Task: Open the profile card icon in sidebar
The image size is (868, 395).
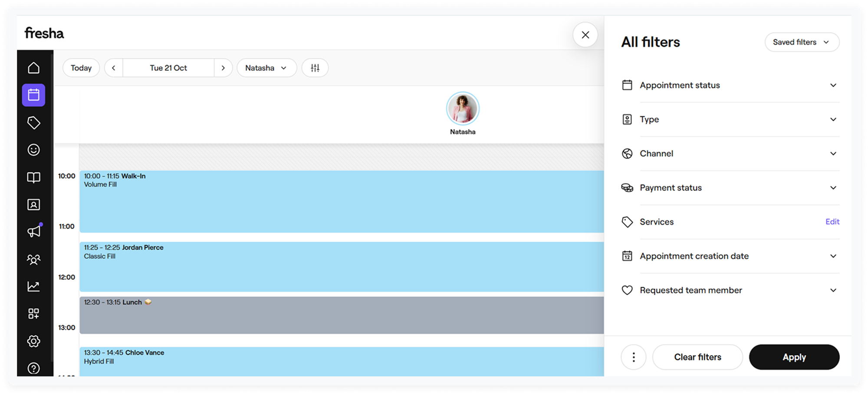Action: (33, 205)
